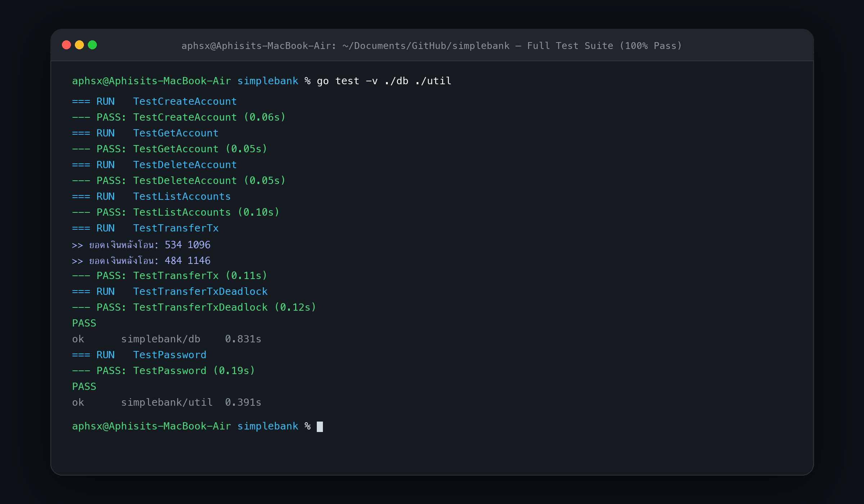Click the '=== RUN TestGetAccount' line
Image resolution: width=864 pixels, height=504 pixels.
[x=145, y=133]
